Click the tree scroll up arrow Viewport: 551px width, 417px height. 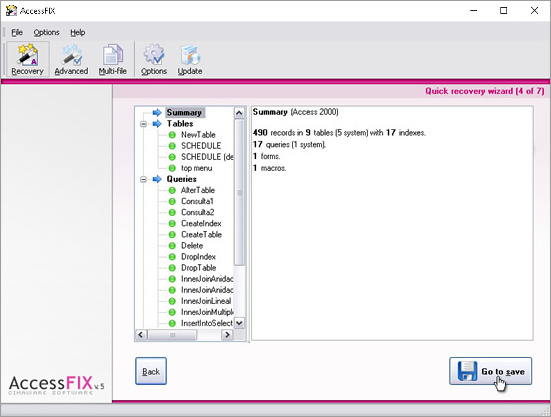(x=239, y=113)
